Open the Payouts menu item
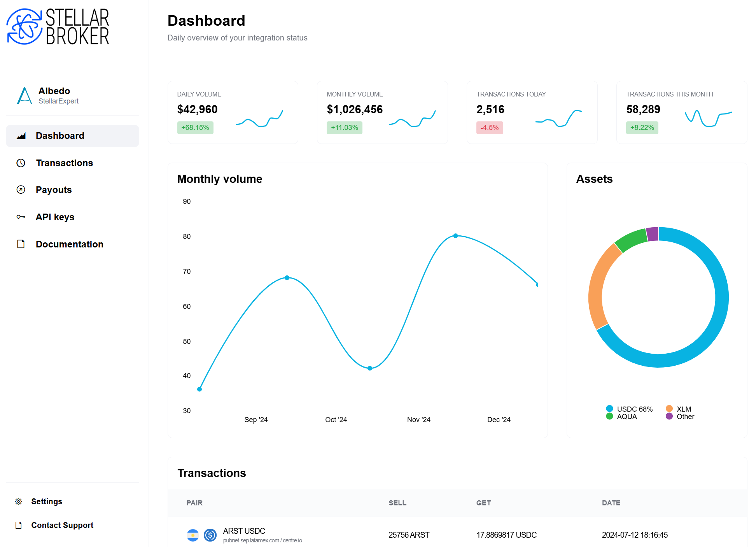Viewport: 756px width, 547px height. pyautogui.click(x=54, y=190)
